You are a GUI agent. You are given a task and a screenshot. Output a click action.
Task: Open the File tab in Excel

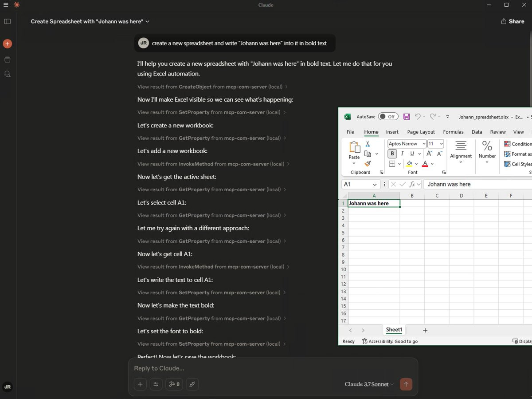[x=350, y=132]
